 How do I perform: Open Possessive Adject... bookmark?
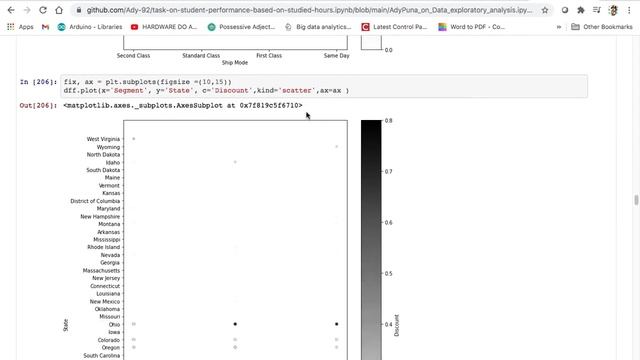click(241, 27)
